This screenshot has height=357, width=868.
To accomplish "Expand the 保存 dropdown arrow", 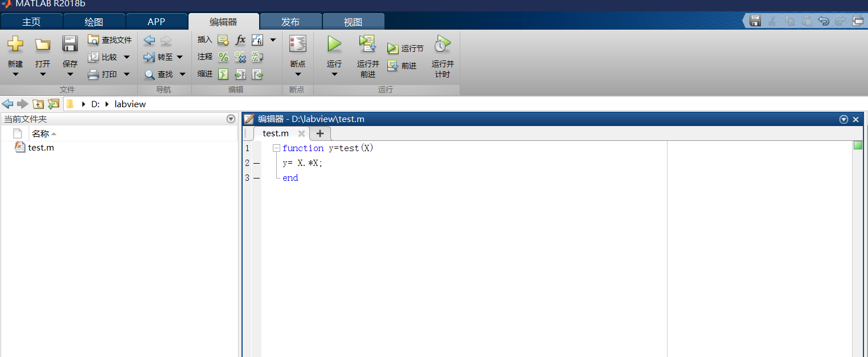I will 70,74.
